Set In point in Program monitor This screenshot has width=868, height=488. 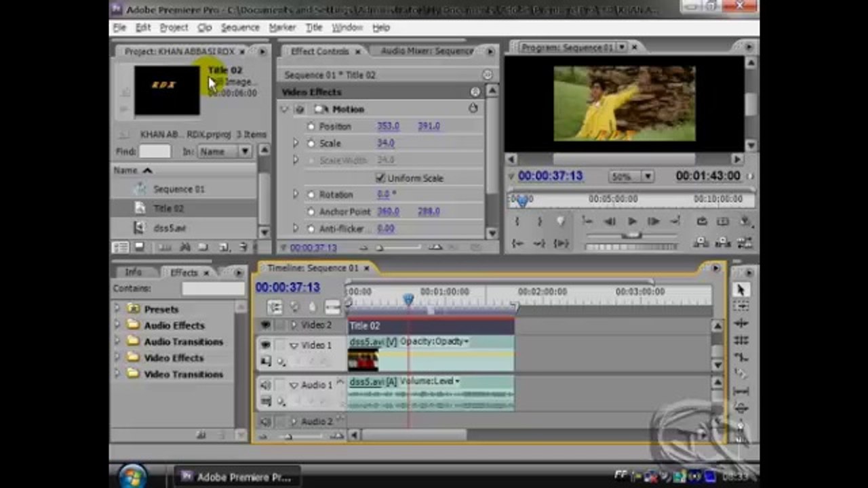[x=517, y=221]
